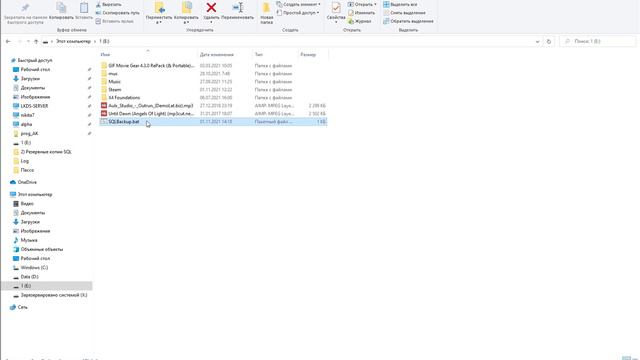Click Снять выделение in the ribbon
The image size is (640, 360).
click(404, 13)
